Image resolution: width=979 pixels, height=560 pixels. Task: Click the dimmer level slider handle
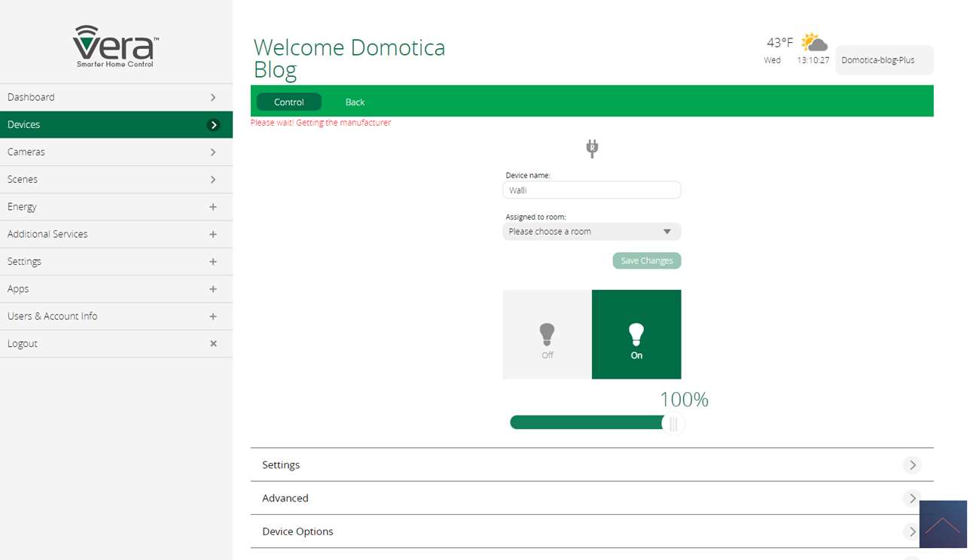pyautogui.click(x=673, y=424)
